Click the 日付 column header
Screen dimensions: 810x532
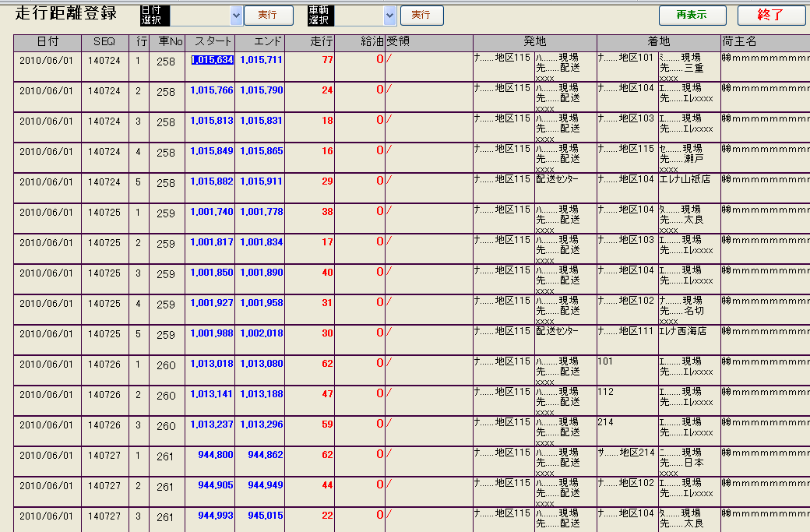48,41
